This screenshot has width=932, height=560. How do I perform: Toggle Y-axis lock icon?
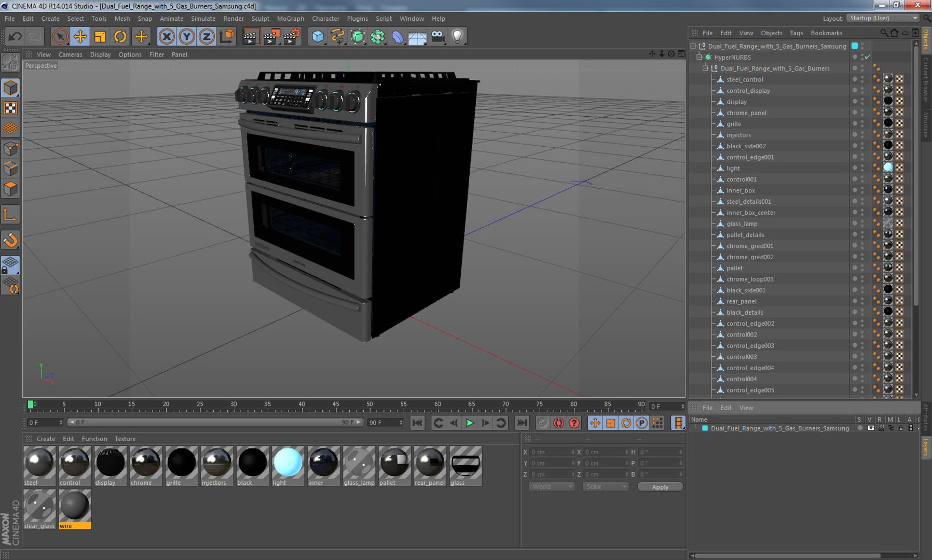pos(187,36)
